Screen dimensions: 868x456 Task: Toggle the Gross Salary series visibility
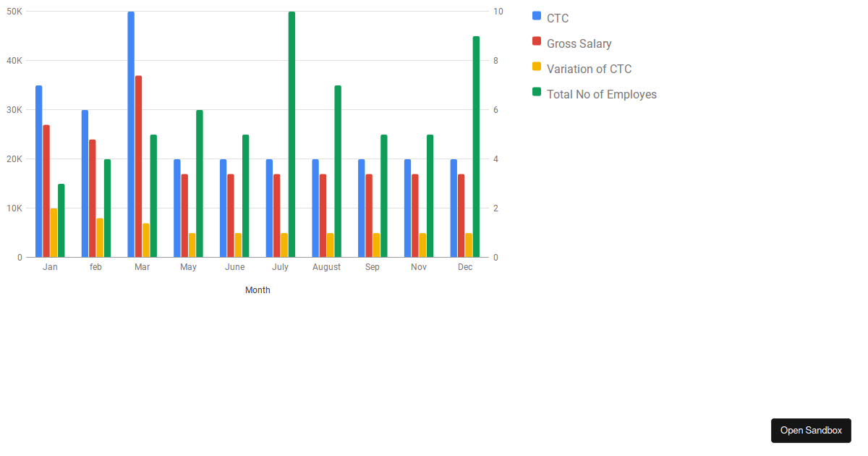(577, 43)
